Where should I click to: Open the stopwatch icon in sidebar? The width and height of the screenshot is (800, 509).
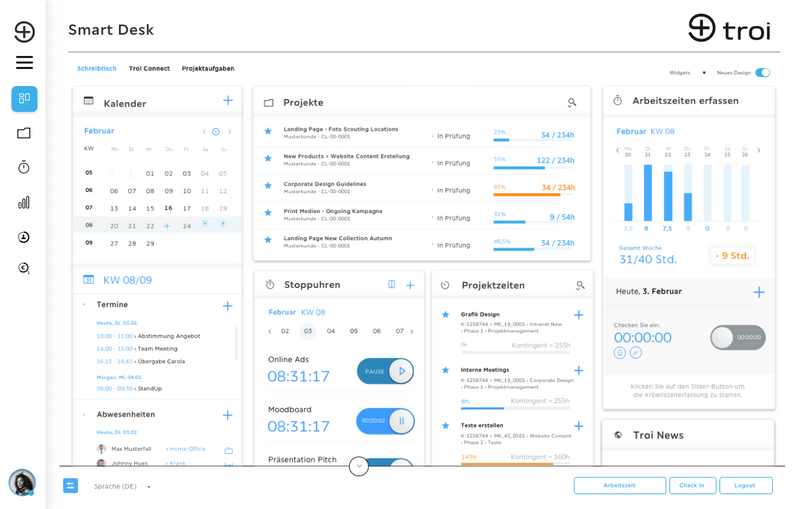[x=24, y=167]
